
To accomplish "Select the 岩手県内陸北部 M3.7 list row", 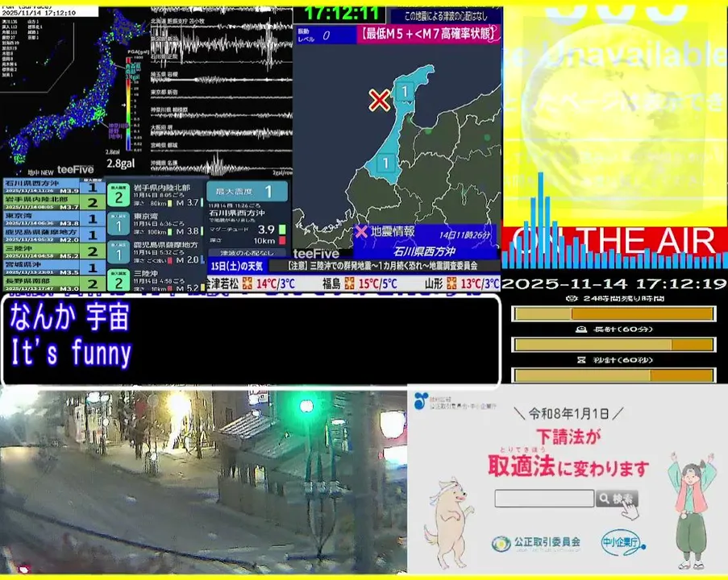I will 55,203.
